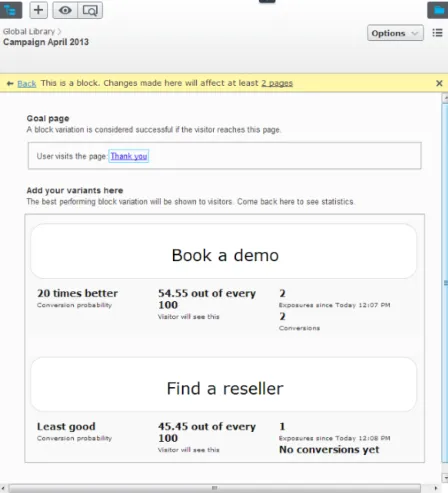Toggle preview mode eye icon
Screen dimensions: 448x493
(x=65, y=10)
